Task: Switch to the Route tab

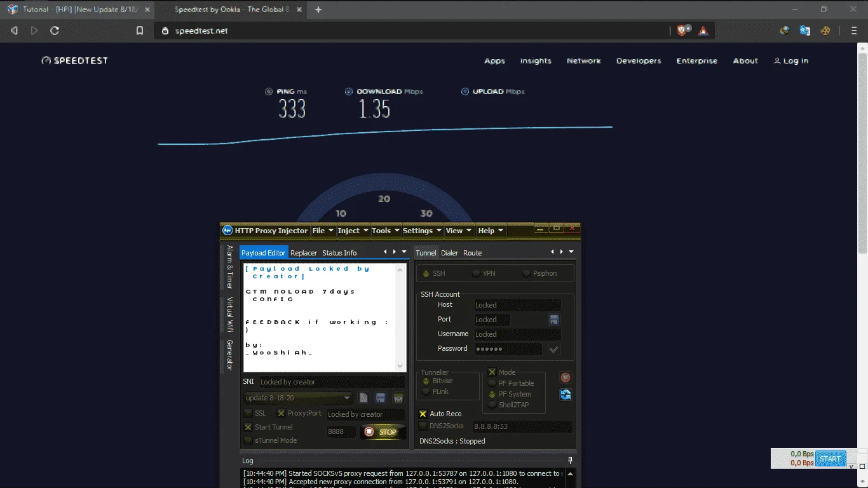Action: tap(472, 253)
